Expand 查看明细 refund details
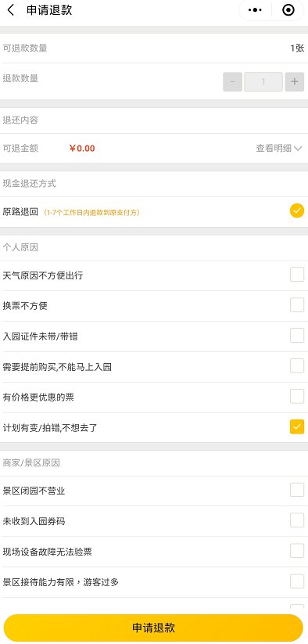 (x=279, y=149)
